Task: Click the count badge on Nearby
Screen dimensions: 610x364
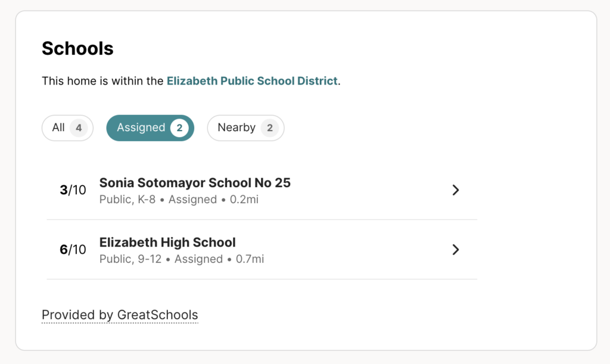Action: click(269, 127)
